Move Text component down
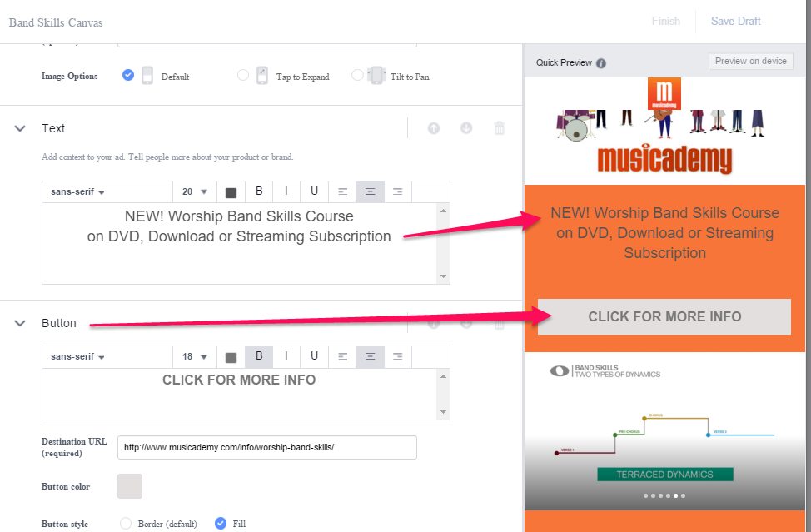Viewport: 811px width, 532px height. click(466, 128)
